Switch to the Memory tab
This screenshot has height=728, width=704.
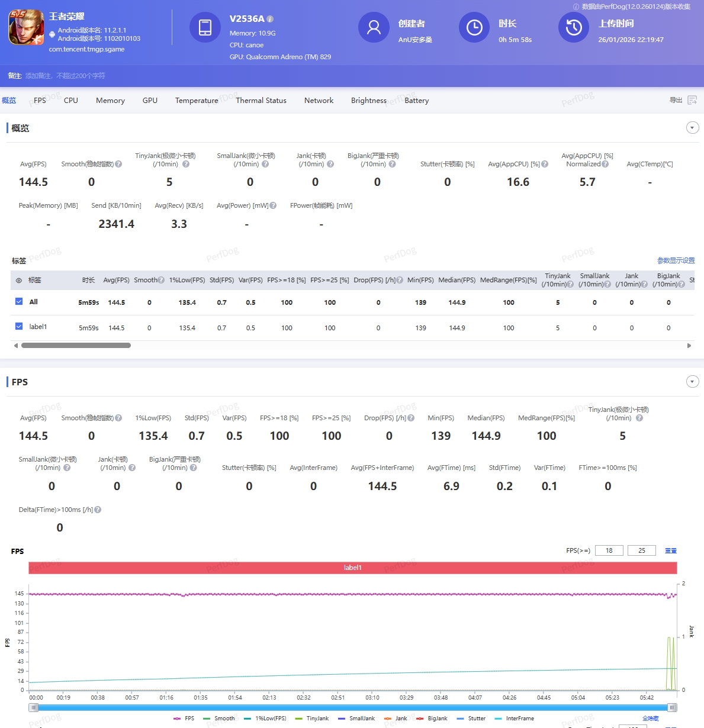(110, 101)
